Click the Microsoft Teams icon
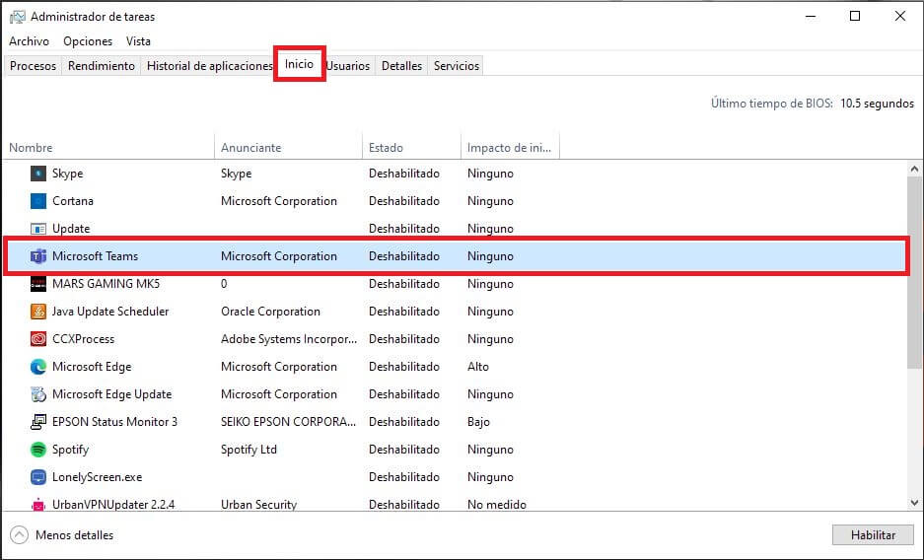Image resolution: width=924 pixels, height=560 pixels. pyautogui.click(x=38, y=256)
